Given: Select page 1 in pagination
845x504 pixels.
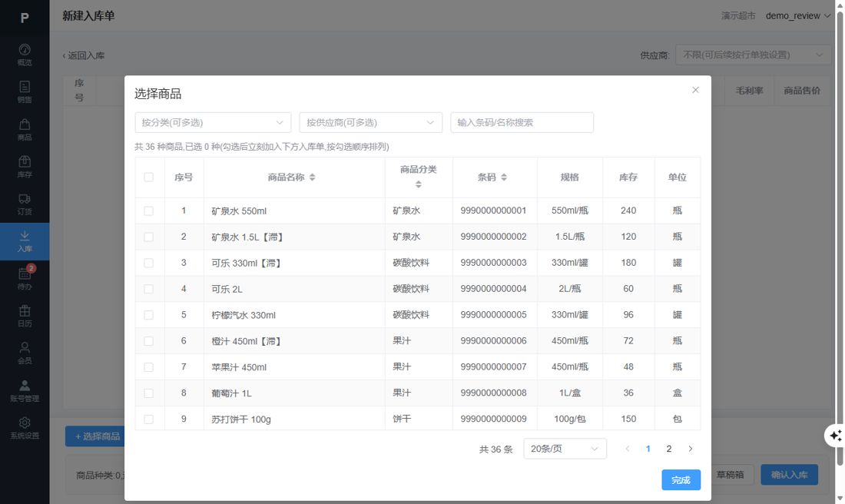Looking at the screenshot, I should pos(648,449).
